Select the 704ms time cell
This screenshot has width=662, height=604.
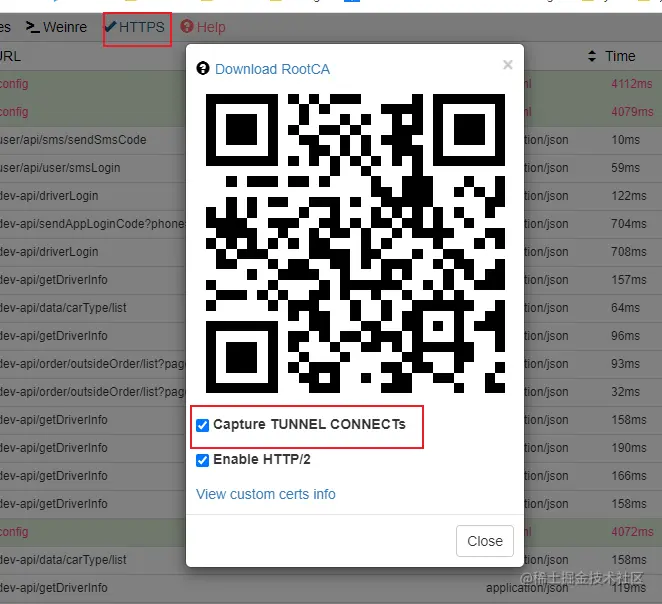click(629, 224)
